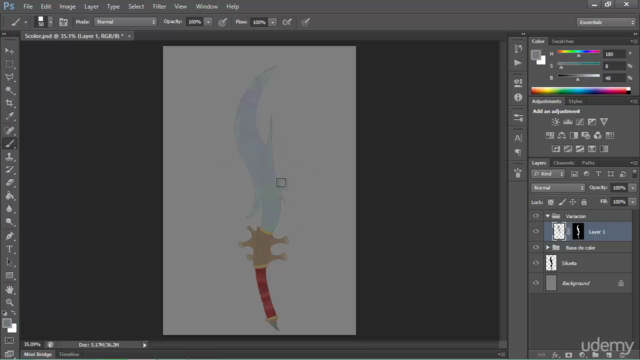Screen dimensions: 640x360
Task: Hide the Background layer
Action: tap(536, 283)
